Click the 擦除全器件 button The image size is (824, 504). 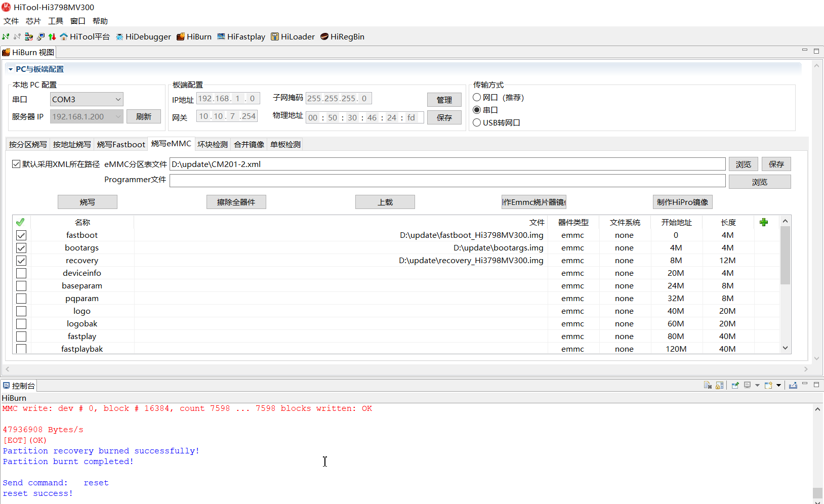236,202
